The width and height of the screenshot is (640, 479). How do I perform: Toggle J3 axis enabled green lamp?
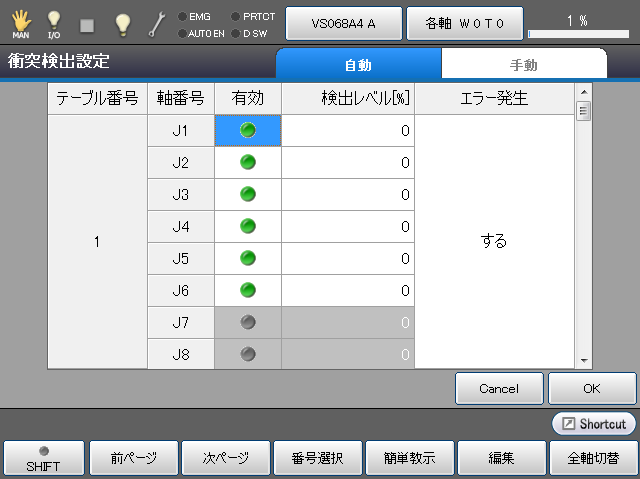point(248,194)
